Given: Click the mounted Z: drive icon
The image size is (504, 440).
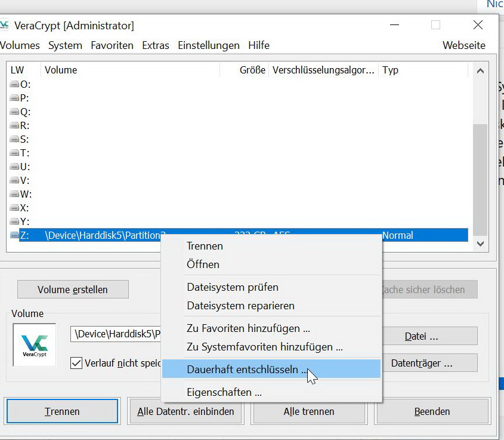Looking at the screenshot, I should click(14, 235).
